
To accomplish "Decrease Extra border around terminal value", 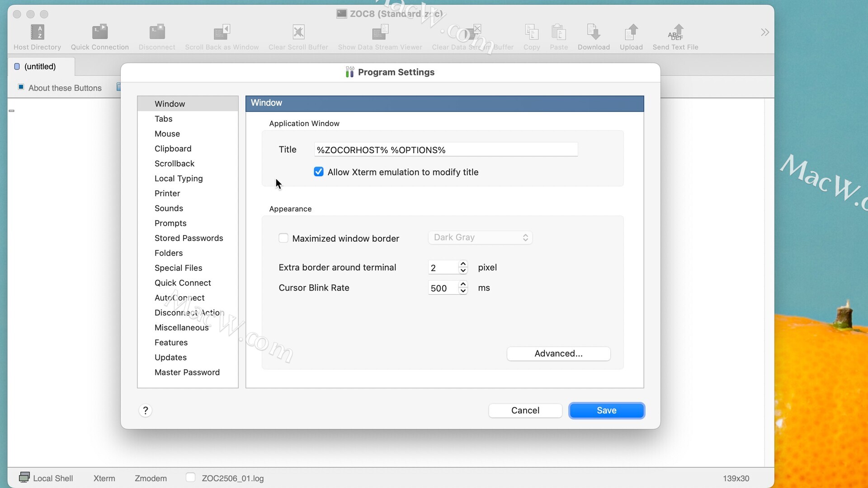I will (463, 271).
